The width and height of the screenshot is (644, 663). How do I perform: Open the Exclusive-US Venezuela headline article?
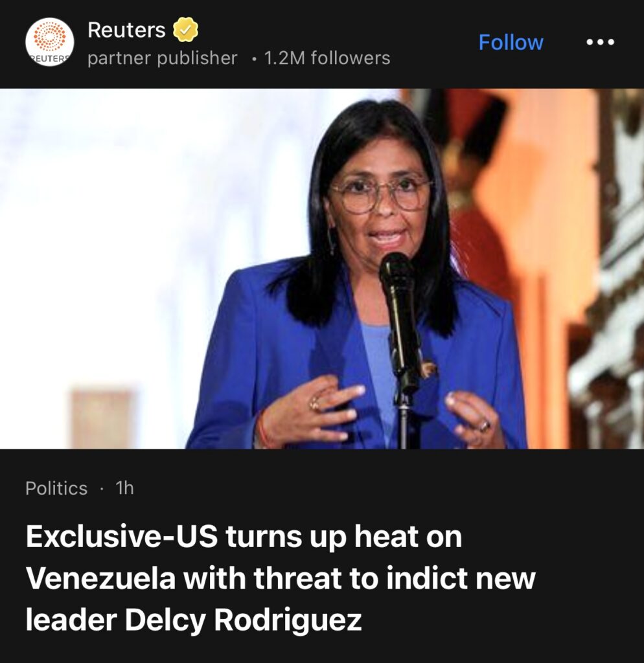coord(281,578)
